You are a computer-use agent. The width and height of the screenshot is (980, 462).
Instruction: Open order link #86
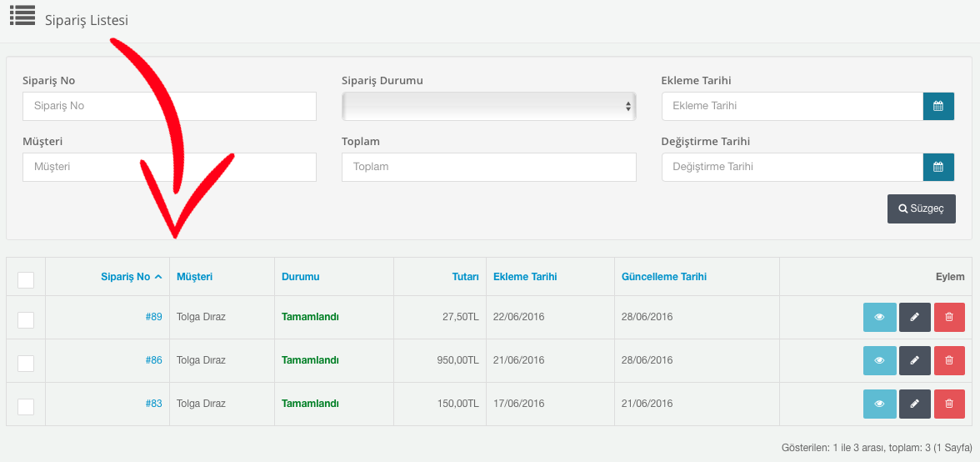[x=153, y=360]
